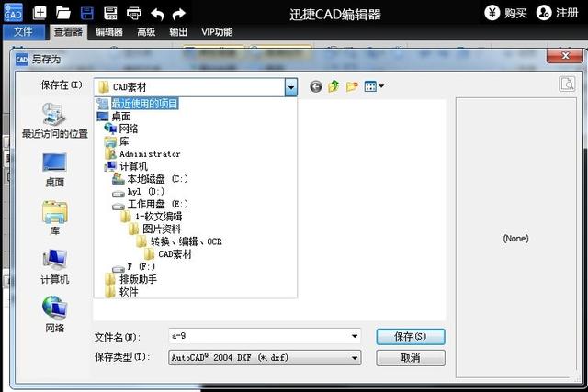The image size is (588, 392).
Task: Close the 另存为 dialog
Action: coord(565,56)
